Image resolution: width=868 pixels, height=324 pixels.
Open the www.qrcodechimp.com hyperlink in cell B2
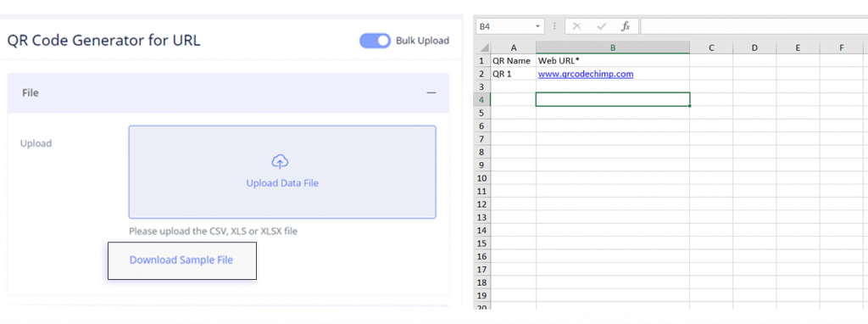[x=586, y=74]
